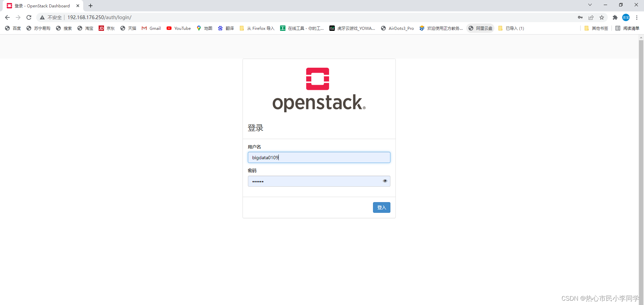Toggle password visibility eye icon

click(x=385, y=181)
